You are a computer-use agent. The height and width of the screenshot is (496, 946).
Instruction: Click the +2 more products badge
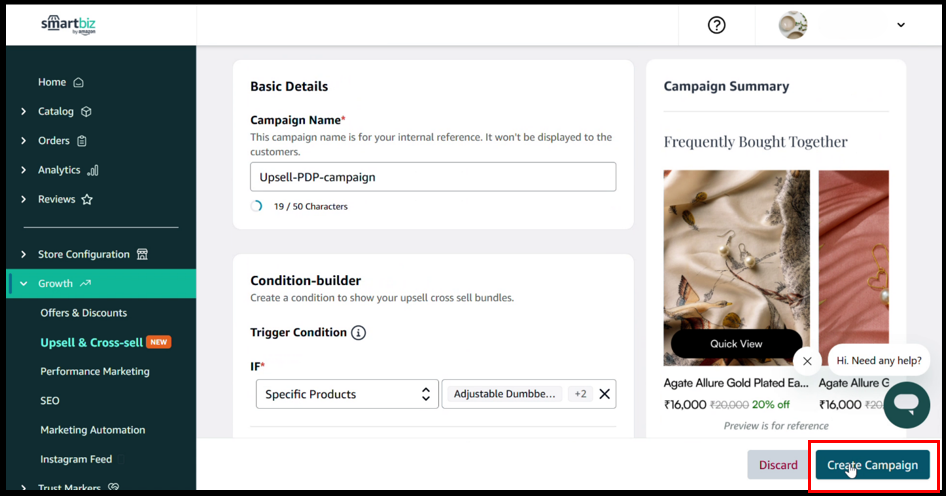click(x=580, y=394)
